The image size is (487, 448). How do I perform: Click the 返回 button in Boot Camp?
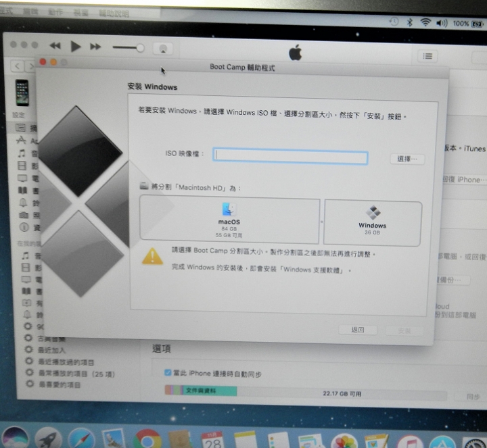pos(358,330)
